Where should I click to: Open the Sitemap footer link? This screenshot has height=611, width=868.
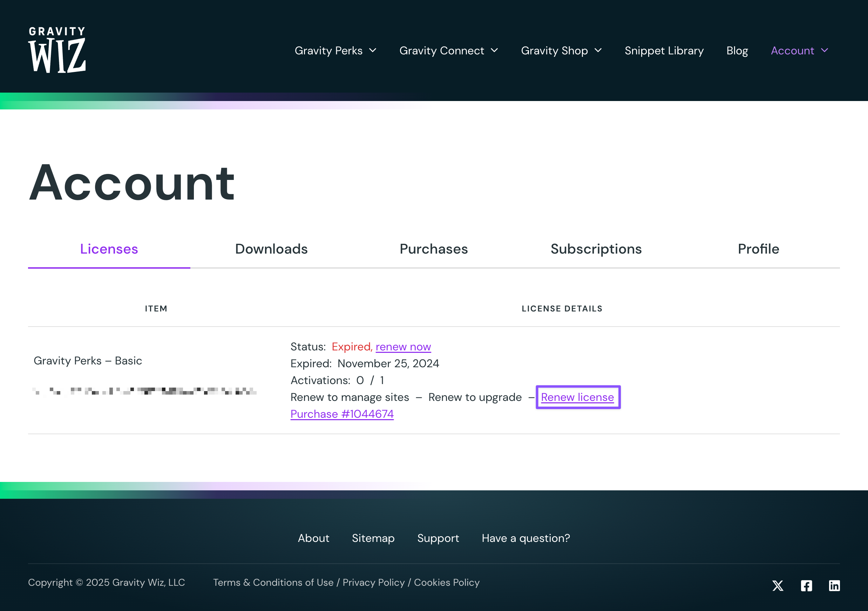pos(373,538)
